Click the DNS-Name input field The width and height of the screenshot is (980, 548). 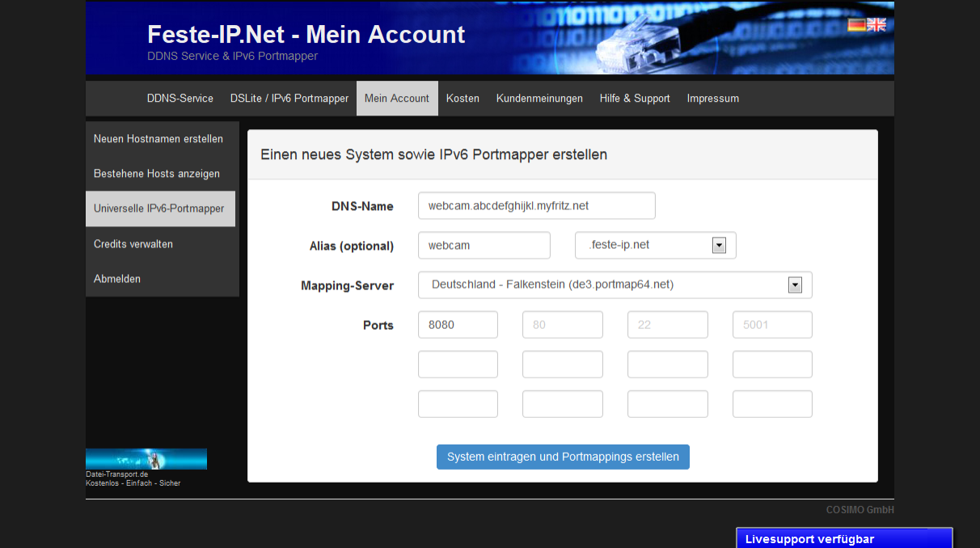coord(536,206)
